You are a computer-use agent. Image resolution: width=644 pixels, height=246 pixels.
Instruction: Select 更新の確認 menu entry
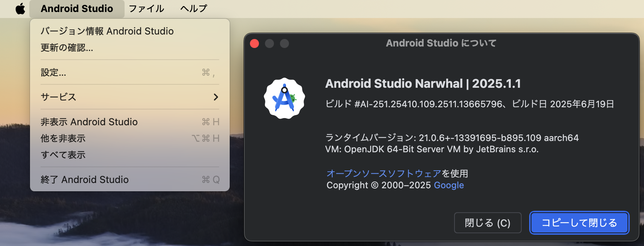pos(67,48)
